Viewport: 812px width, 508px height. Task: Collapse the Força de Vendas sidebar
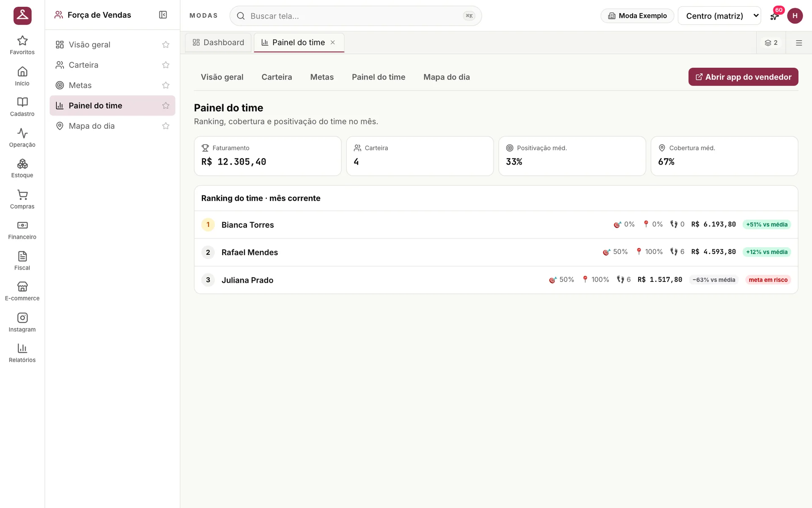pos(163,15)
